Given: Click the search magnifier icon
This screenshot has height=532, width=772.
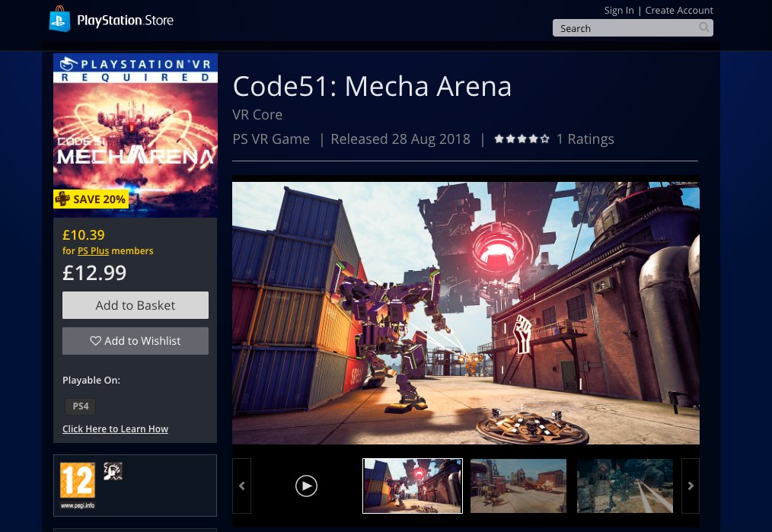Looking at the screenshot, I should click(x=704, y=27).
